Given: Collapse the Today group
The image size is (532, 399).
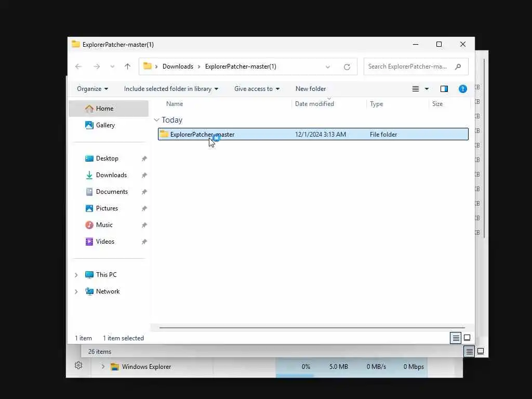Looking at the screenshot, I should point(156,120).
